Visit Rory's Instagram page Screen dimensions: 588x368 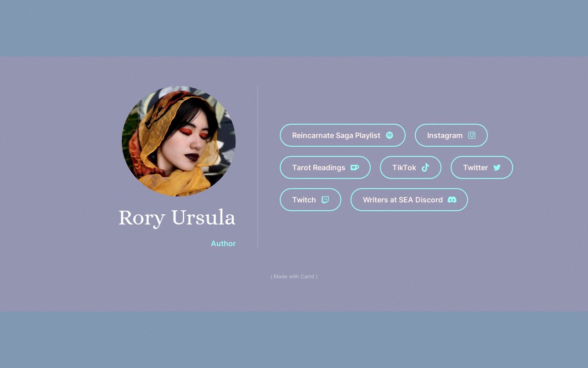click(445, 135)
